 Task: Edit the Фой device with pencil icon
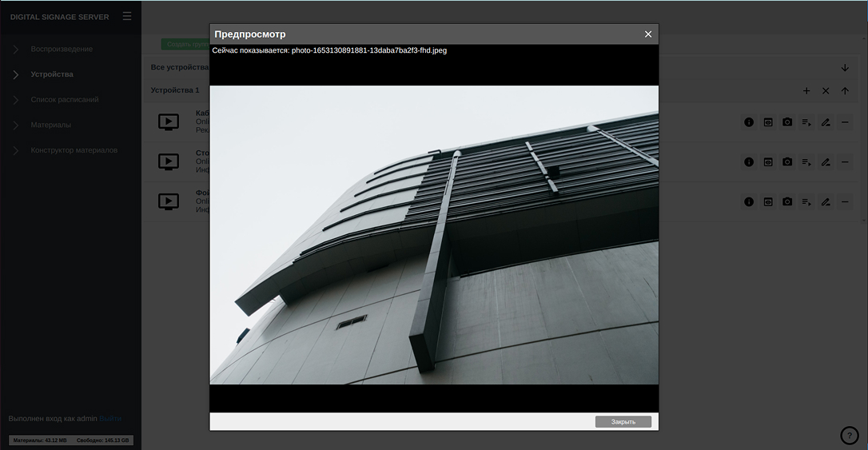tap(826, 202)
